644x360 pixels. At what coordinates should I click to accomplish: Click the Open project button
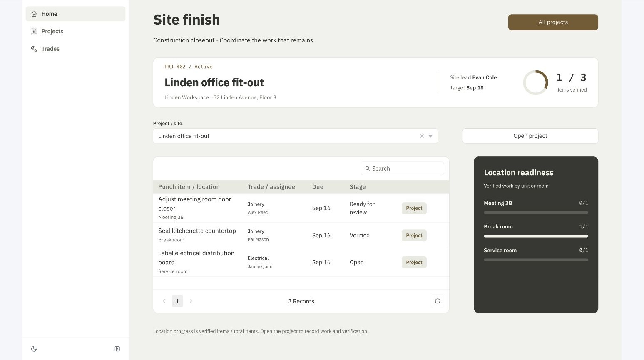[530, 136]
